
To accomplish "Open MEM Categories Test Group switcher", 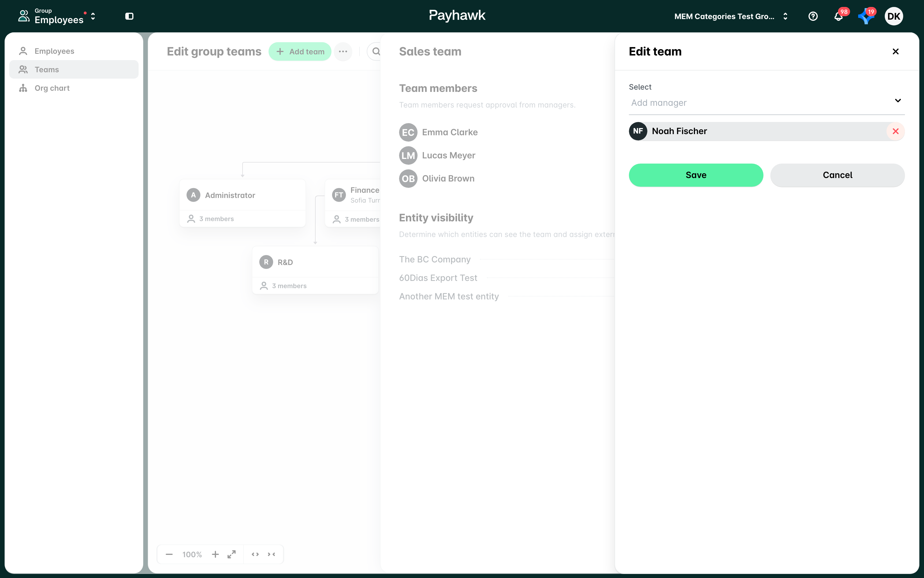I will pyautogui.click(x=731, y=16).
